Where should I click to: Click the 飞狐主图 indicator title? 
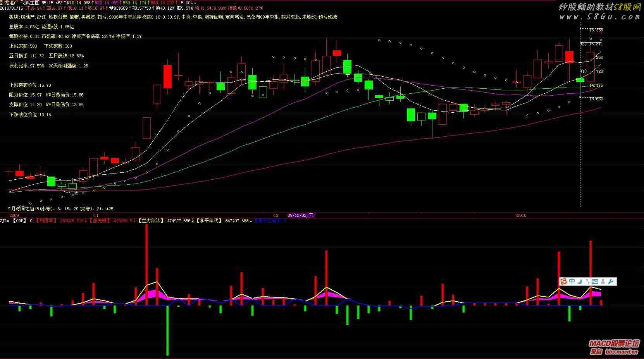30,2
